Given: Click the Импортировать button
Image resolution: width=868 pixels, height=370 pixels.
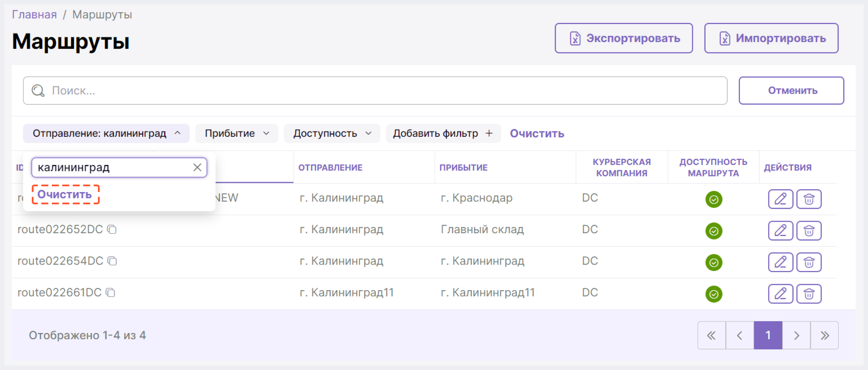Looking at the screenshot, I should coord(771,38).
